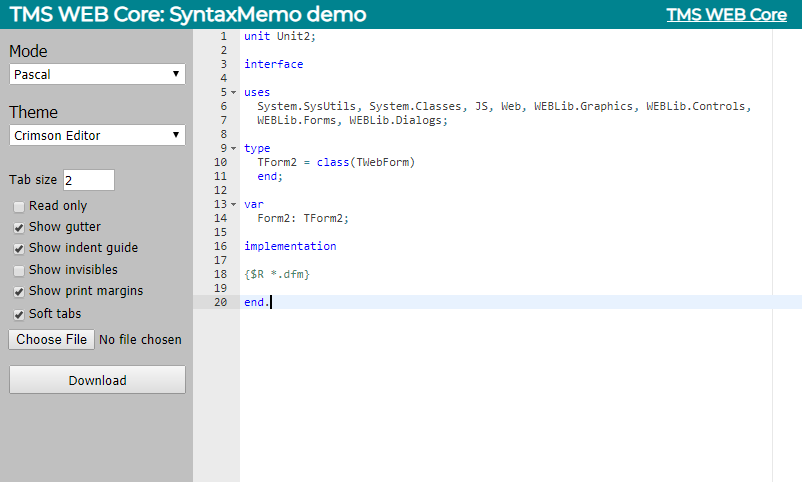Screen dimensions: 802x482
Task: Enable the Show invisibles checkbox
Action: pos(19,270)
